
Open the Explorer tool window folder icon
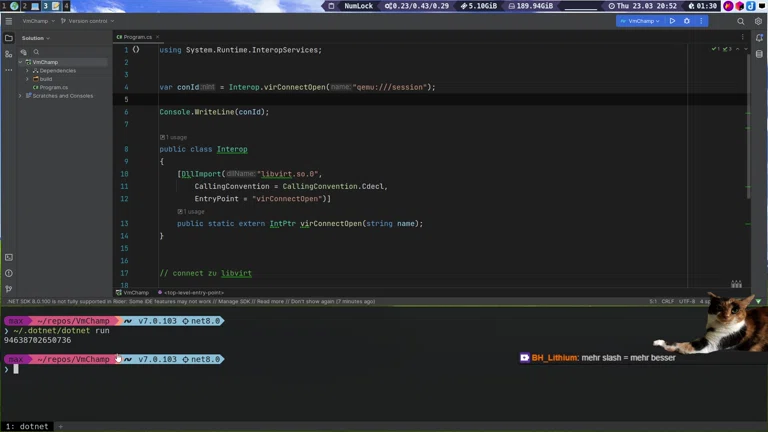[9, 38]
